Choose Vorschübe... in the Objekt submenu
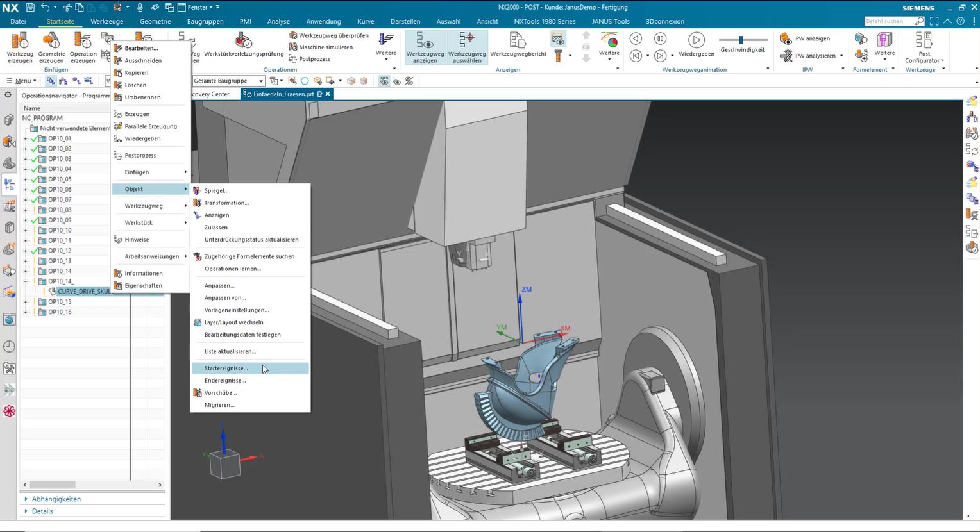The width and height of the screenshot is (980, 532). pos(251,393)
